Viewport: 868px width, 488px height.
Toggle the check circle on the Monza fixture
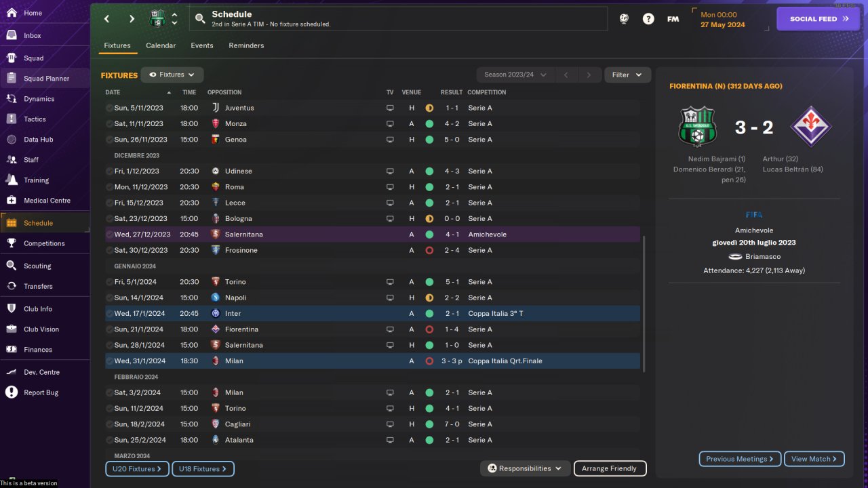click(x=109, y=124)
